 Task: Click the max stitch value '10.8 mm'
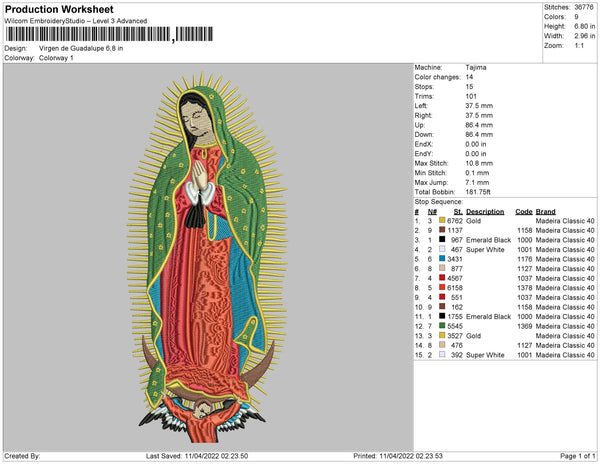point(479,163)
